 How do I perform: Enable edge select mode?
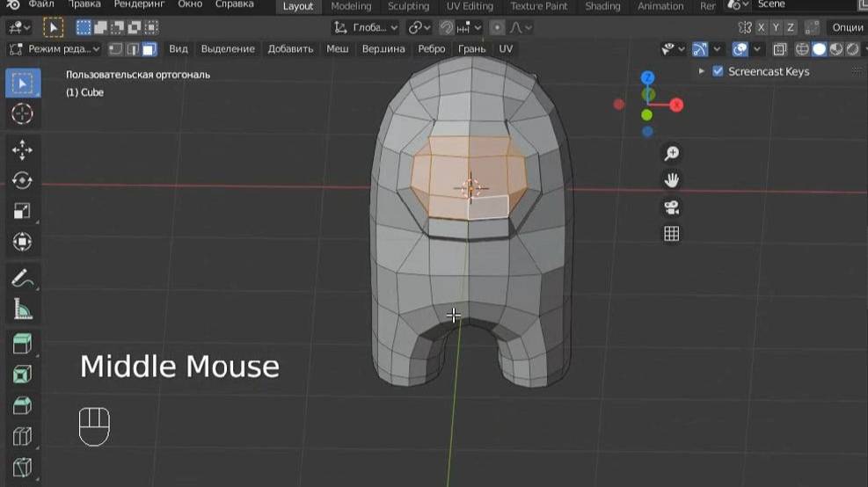(132, 49)
